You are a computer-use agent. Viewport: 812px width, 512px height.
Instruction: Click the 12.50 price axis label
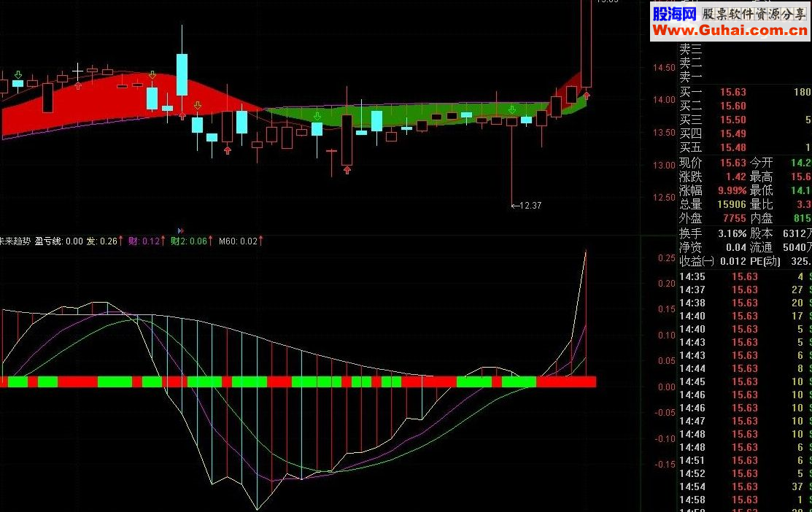pyautogui.click(x=664, y=197)
